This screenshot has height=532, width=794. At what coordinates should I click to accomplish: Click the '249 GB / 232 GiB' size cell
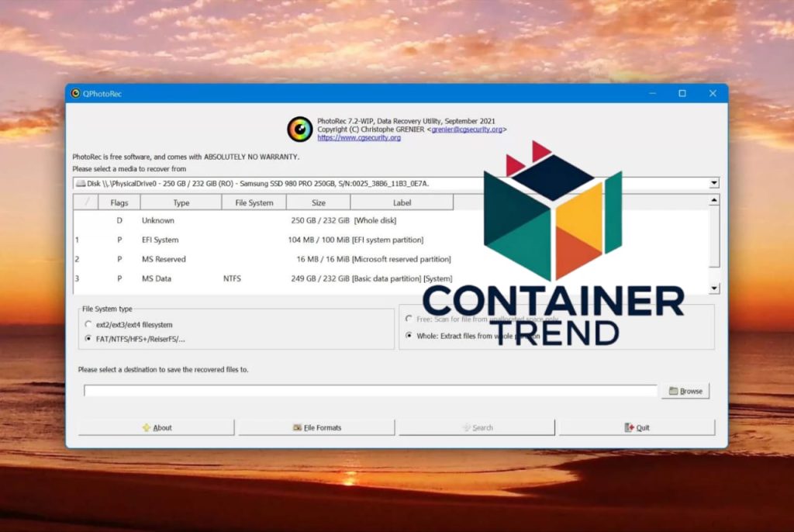[320, 278]
